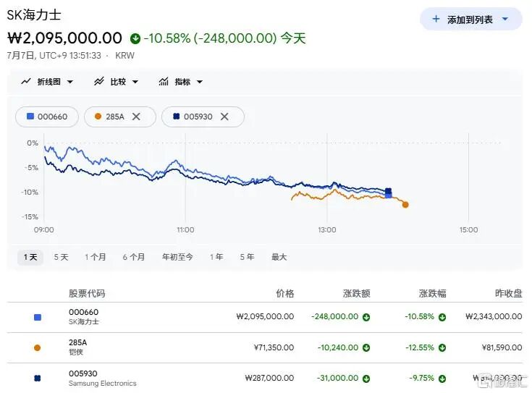This screenshot has height=393, width=532.
Task: Click dark blue swatch in 005930 table row
Action: (38, 378)
